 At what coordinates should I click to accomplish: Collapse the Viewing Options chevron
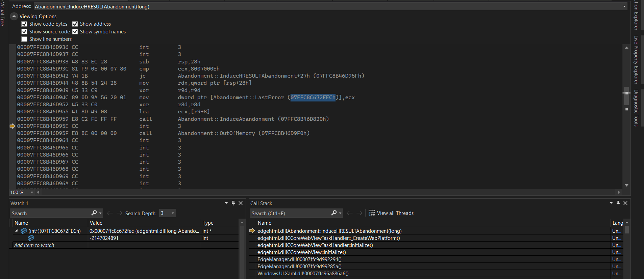14,17
